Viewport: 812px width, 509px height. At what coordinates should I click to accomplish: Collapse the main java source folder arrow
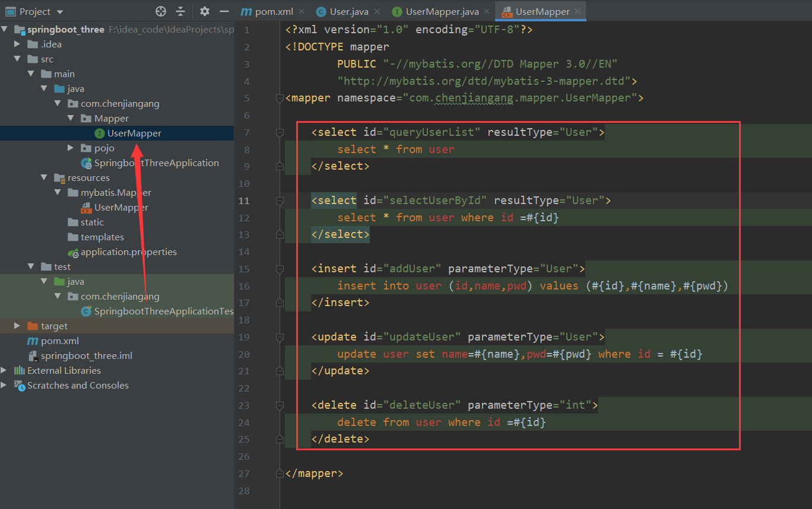pos(44,88)
